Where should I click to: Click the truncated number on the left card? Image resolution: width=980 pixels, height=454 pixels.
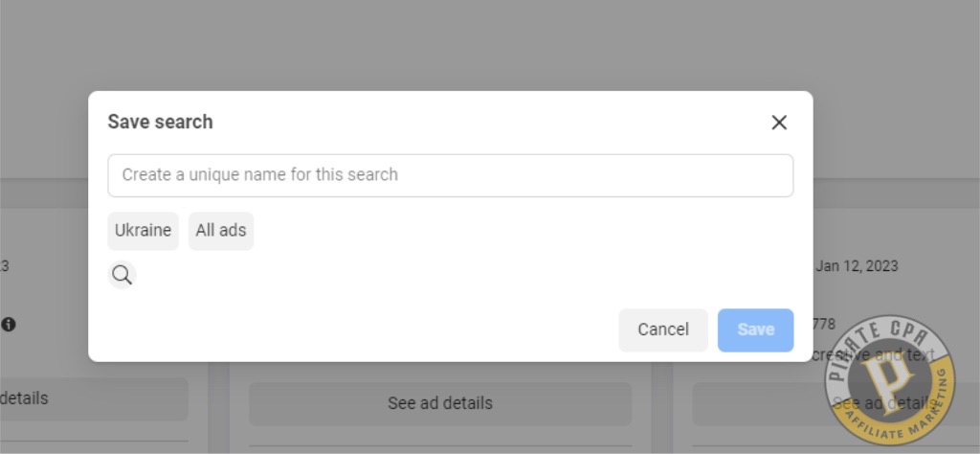[x=4, y=265]
